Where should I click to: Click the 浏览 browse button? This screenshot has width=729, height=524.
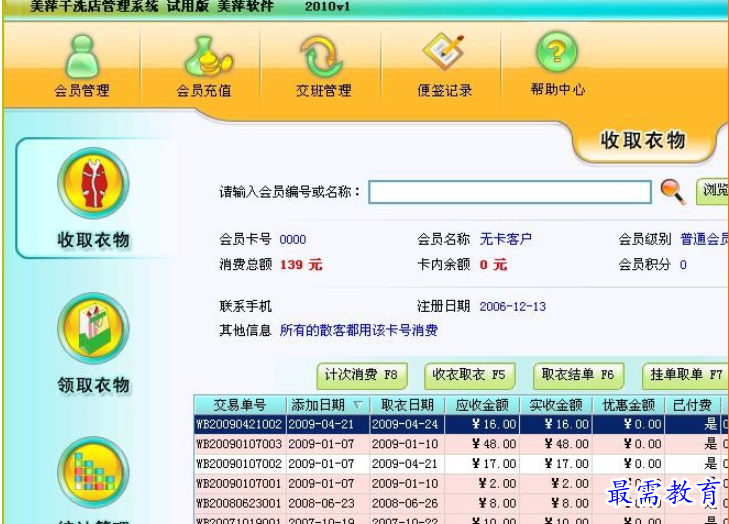712,190
